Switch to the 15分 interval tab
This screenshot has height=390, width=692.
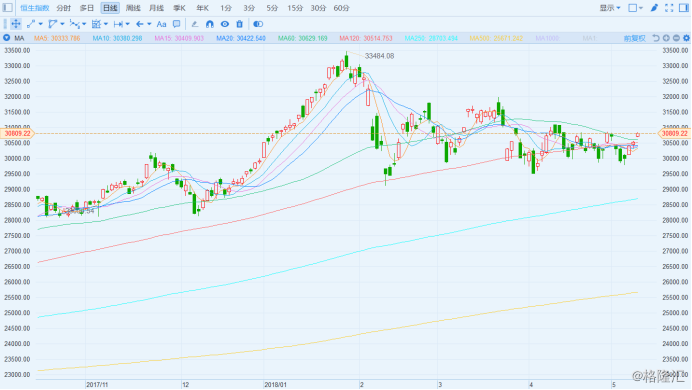coord(295,8)
